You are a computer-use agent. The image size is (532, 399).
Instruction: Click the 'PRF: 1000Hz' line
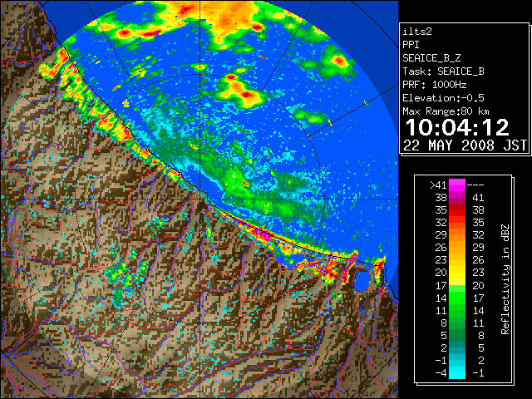click(x=434, y=85)
